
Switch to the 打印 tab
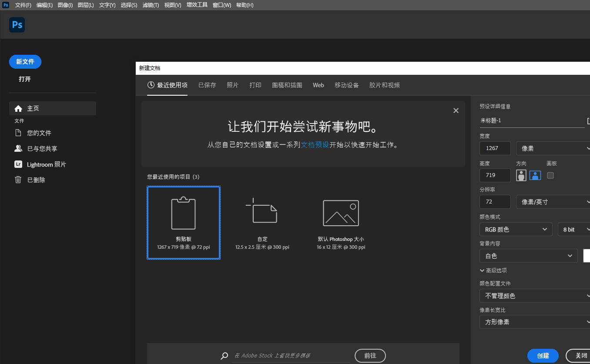pyautogui.click(x=255, y=85)
